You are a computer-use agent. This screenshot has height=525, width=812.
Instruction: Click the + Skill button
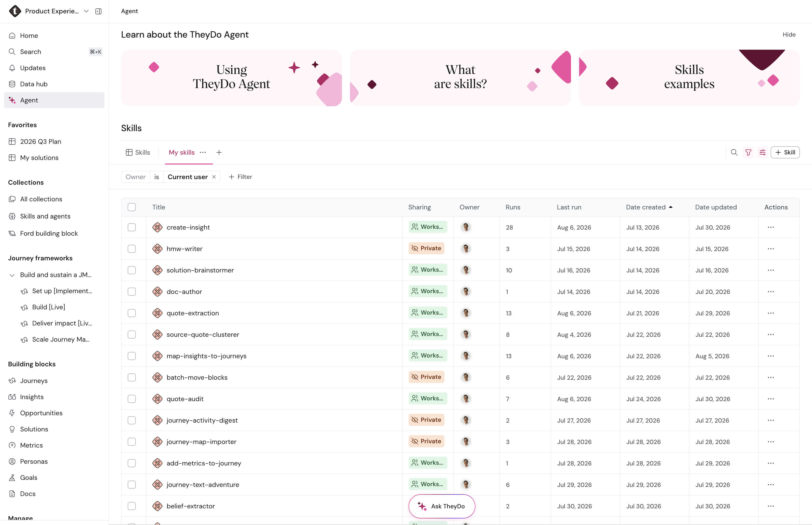point(785,152)
